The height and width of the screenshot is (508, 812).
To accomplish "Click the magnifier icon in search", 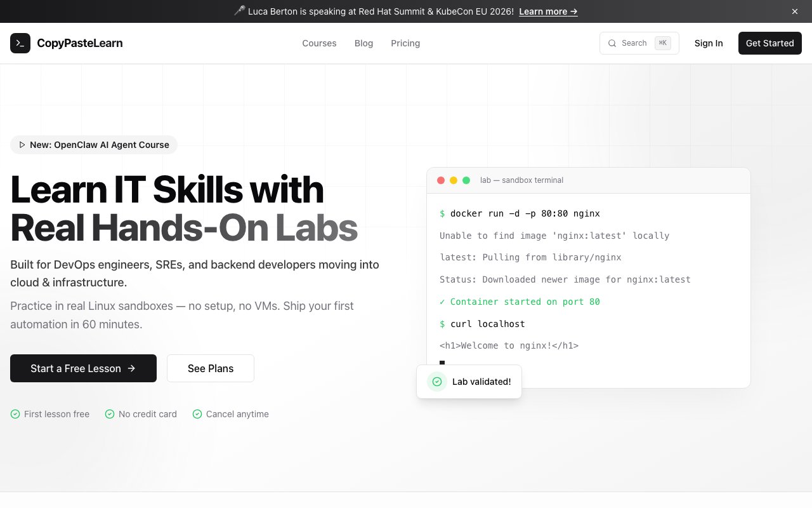I will click(612, 43).
